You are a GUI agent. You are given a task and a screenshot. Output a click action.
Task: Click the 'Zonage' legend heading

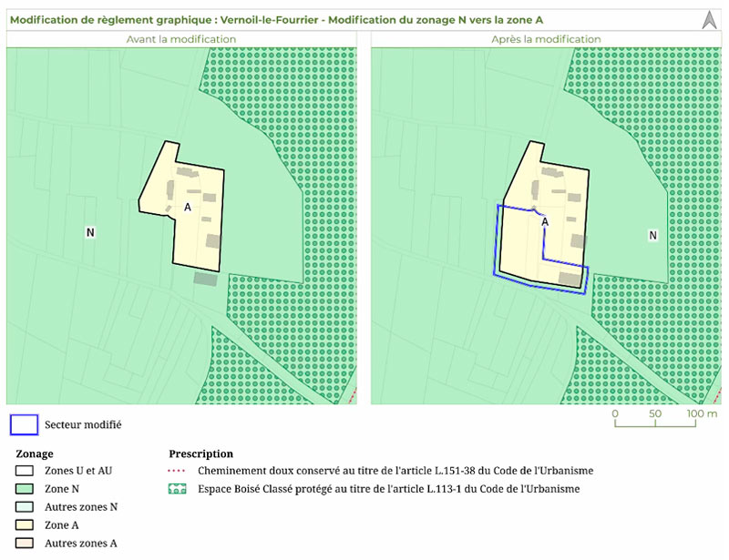click(x=35, y=453)
